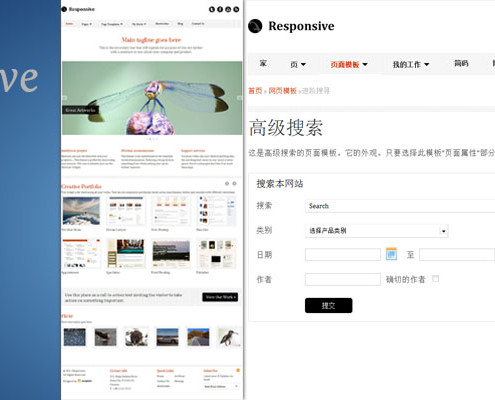Viewport: 495px width, 400px height.
Task: Click the Responsive logo icon in large header
Action: click(x=255, y=26)
